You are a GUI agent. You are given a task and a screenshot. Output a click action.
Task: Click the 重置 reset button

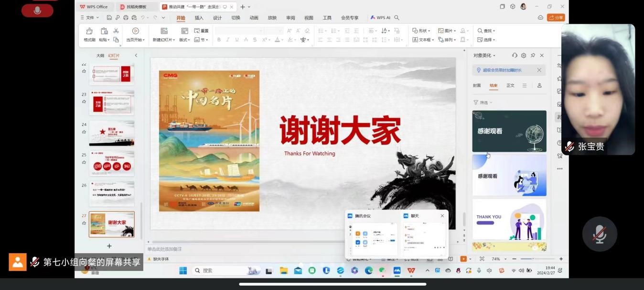point(202,31)
